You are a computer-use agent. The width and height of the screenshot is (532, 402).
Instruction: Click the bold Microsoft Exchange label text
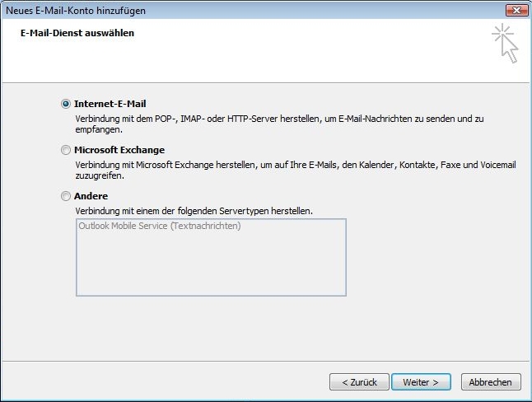pos(119,150)
